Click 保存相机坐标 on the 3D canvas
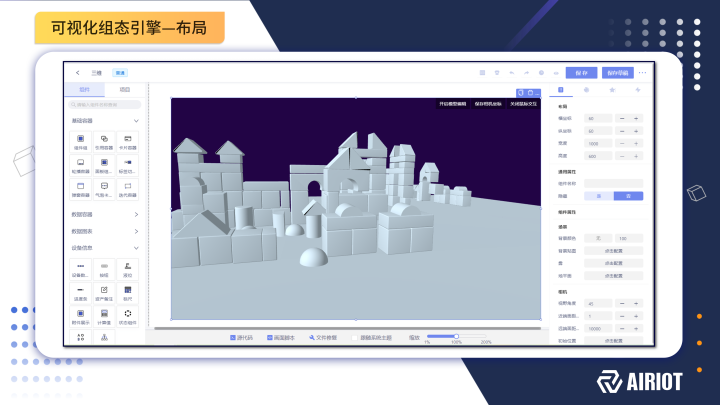Image resolution: width=720 pixels, height=405 pixels. pyautogui.click(x=488, y=104)
